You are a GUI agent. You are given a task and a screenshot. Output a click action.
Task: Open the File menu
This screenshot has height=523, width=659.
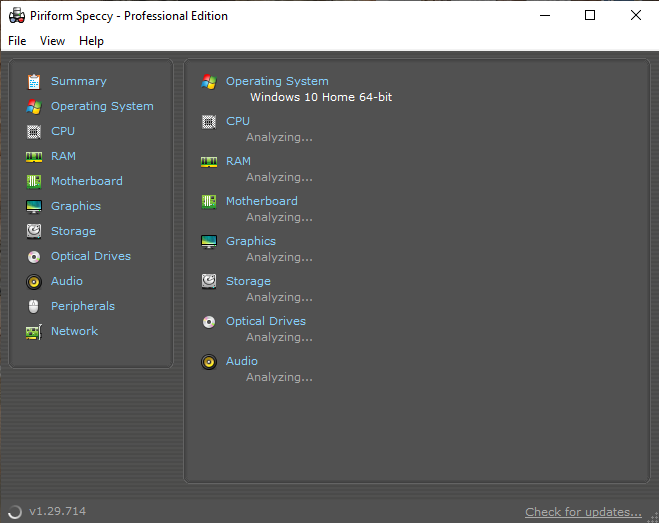pos(17,41)
